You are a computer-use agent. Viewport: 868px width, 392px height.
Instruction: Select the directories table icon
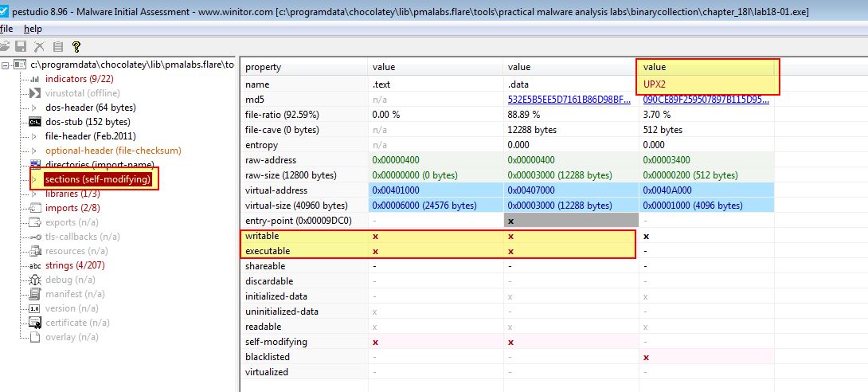point(35,164)
